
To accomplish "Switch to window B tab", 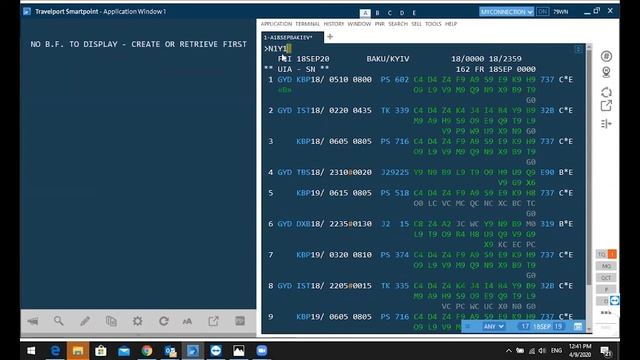I will click(378, 13).
